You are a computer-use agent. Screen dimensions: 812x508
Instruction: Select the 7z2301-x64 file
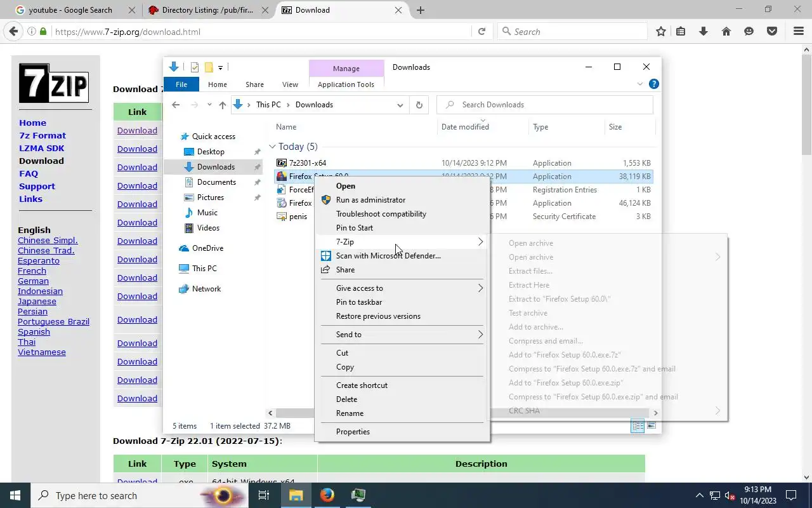[x=308, y=163]
